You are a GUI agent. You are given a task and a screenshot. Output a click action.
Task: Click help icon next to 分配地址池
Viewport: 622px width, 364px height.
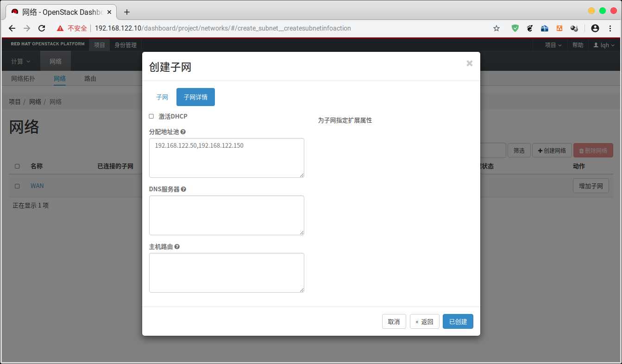pyautogui.click(x=183, y=132)
